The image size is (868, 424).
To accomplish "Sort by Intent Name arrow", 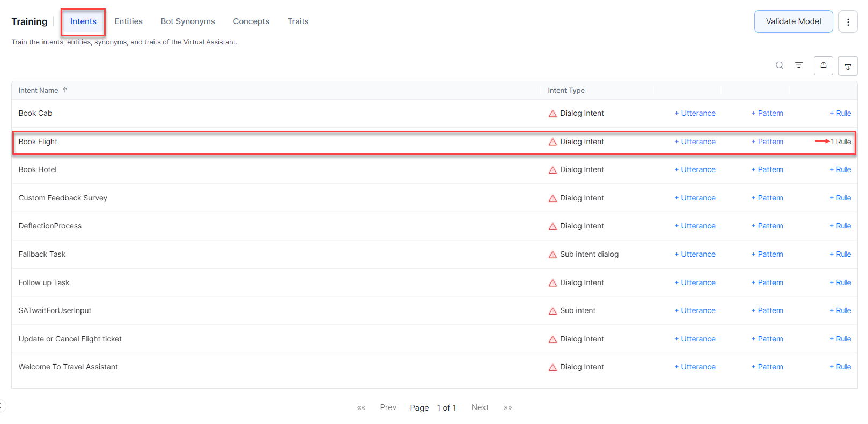I will 65,90.
